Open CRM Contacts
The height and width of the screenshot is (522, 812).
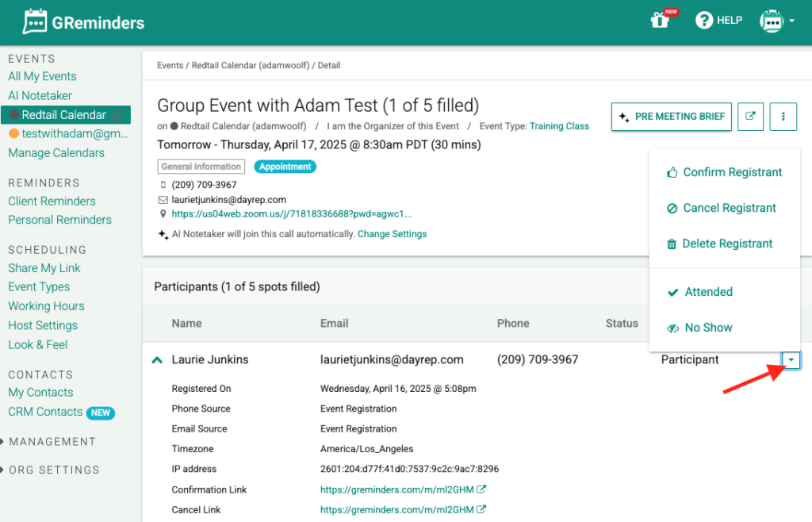coord(45,412)
